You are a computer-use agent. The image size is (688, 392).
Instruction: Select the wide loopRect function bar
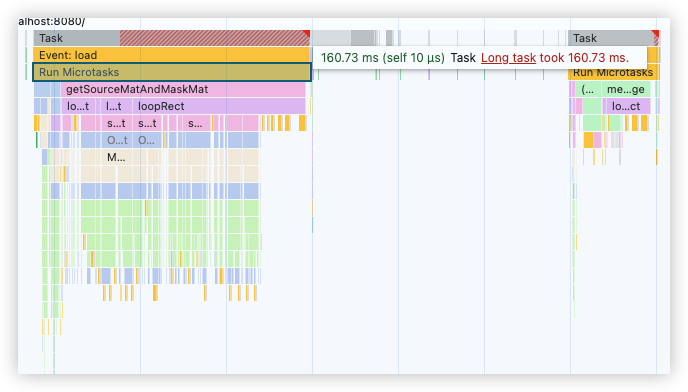[219, 106]
